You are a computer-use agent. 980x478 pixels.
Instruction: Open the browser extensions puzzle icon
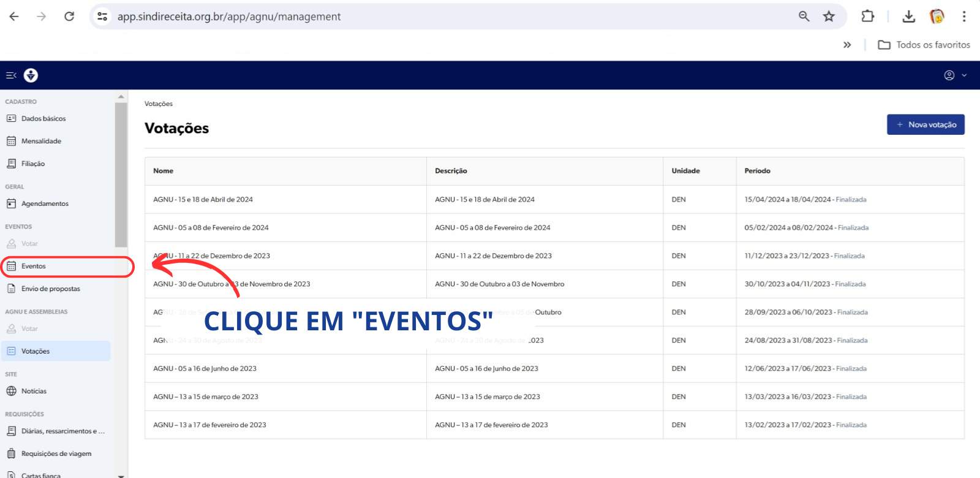click(x=867, y=17)
